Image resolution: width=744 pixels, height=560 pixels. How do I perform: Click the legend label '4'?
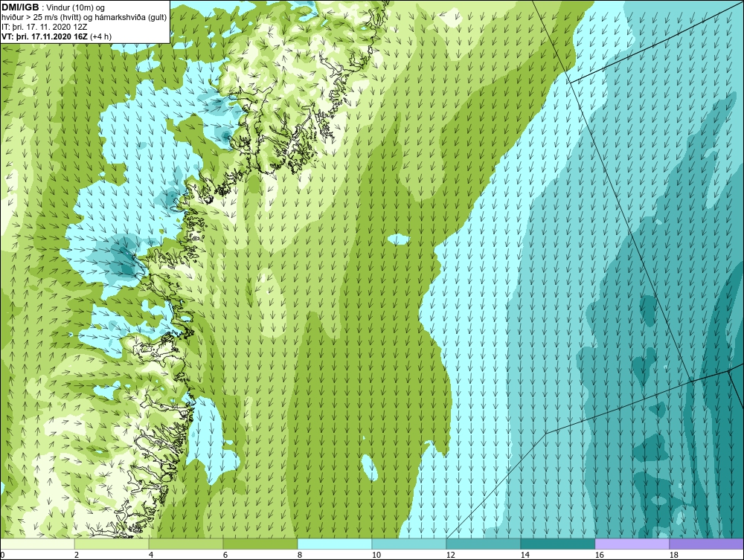(151, 555)
